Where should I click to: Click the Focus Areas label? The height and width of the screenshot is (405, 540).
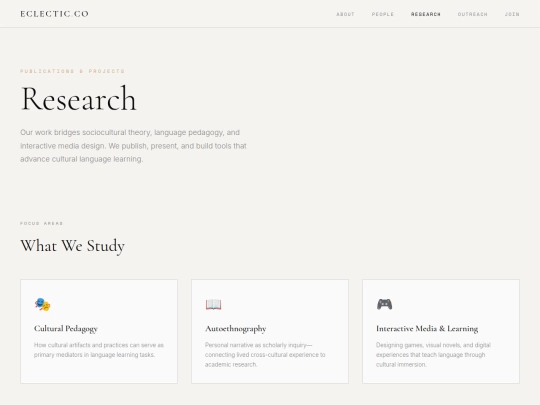coord(41,223)
